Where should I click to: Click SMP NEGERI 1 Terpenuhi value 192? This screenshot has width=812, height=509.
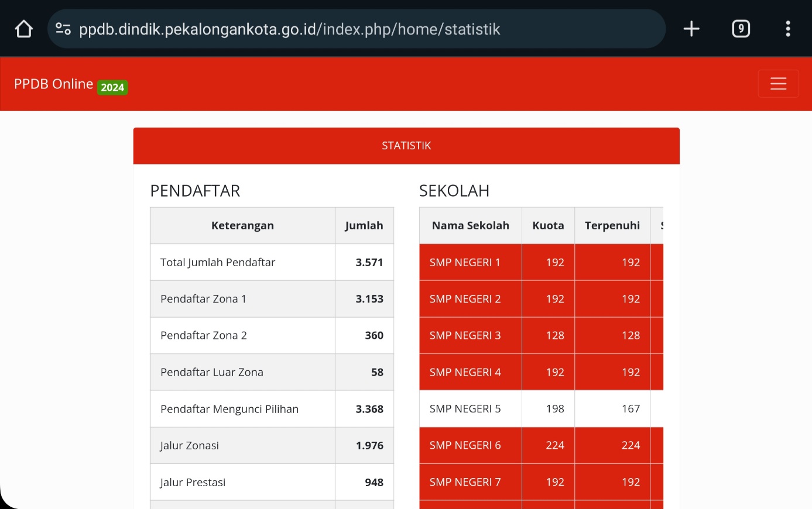click(631, 263)
